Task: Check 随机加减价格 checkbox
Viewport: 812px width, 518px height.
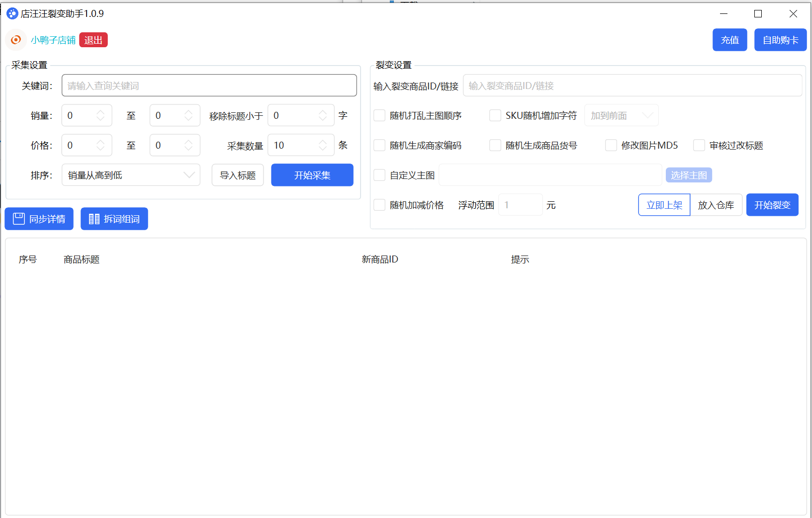Action: (379, 204)
